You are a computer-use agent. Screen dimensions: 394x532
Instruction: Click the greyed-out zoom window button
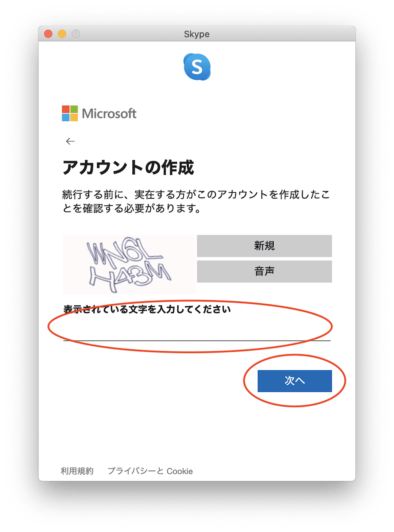(x=76, y=34)
